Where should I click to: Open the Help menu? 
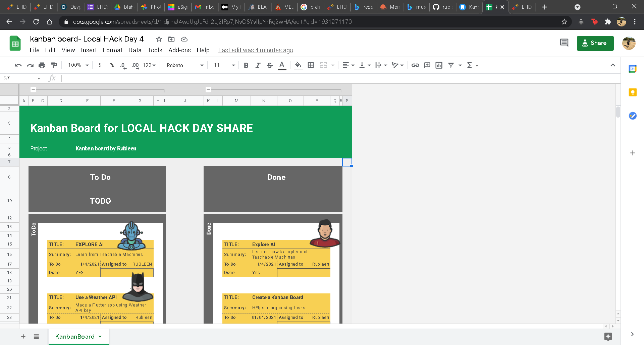[203, 50]
